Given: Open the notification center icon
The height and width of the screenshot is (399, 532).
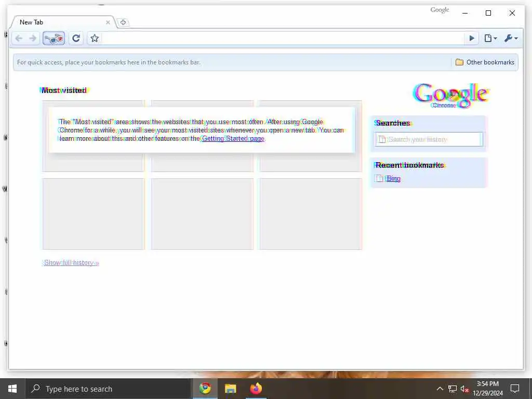Looking at the screenshot, I should pos(515,389).
